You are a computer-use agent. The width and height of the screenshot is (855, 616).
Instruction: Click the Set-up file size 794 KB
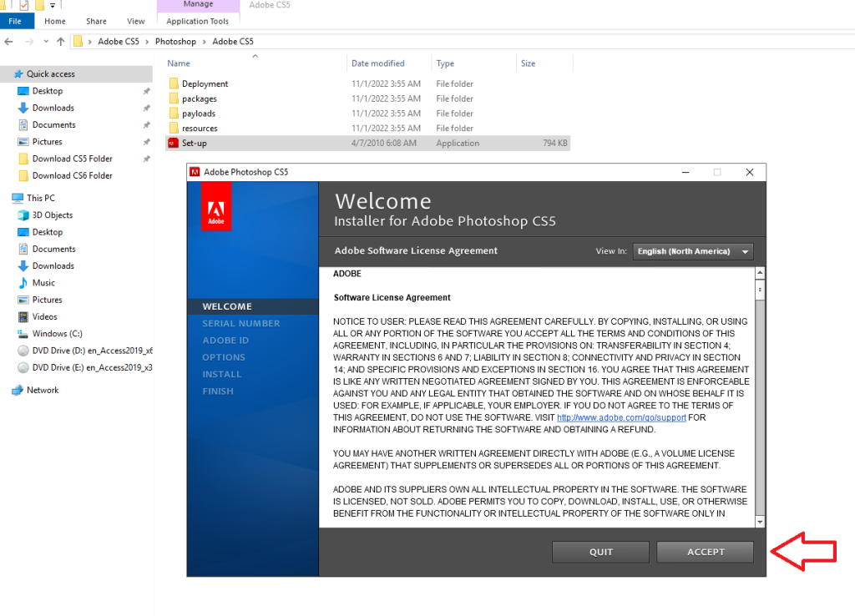tap(554, 143)
